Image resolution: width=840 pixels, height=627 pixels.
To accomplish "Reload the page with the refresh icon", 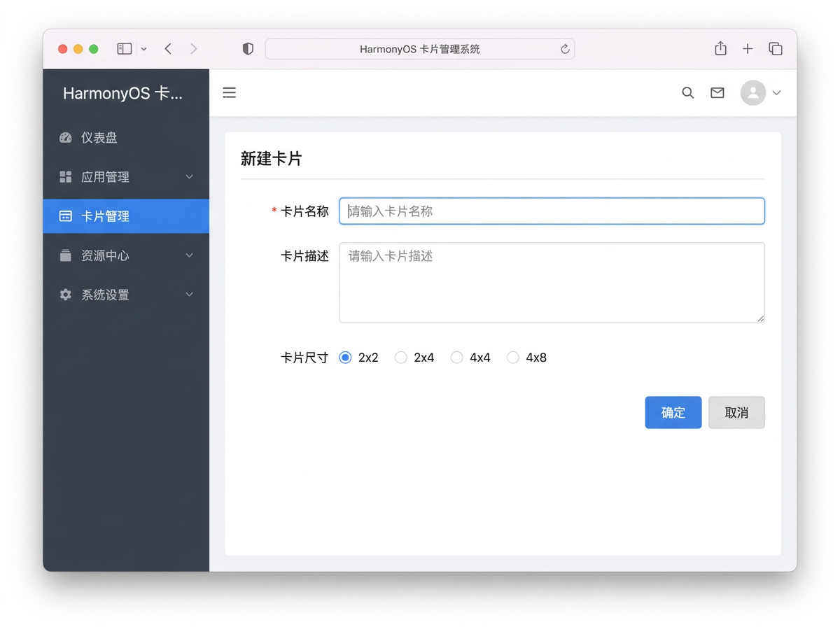I will (x=565, y=49).
